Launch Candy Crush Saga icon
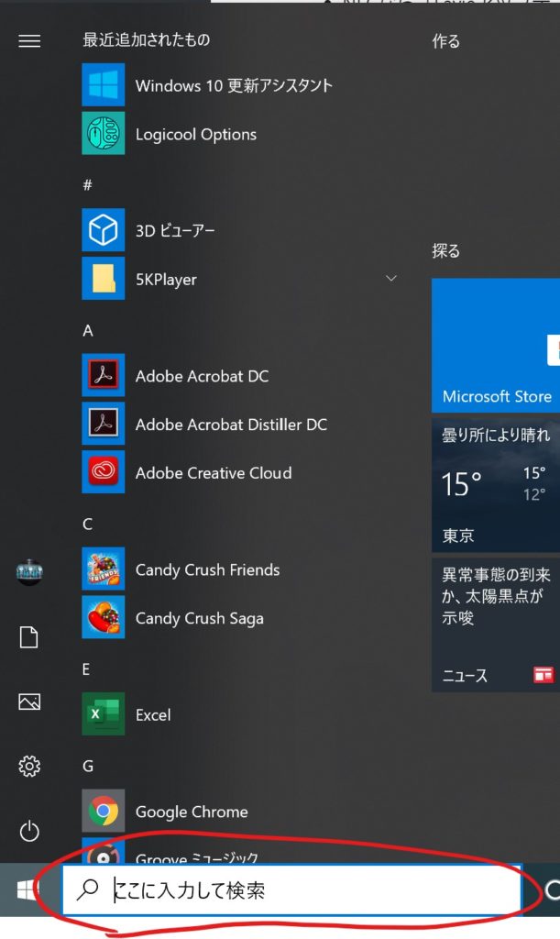Viewport: 560px width, 939px height. click(104, 617)
